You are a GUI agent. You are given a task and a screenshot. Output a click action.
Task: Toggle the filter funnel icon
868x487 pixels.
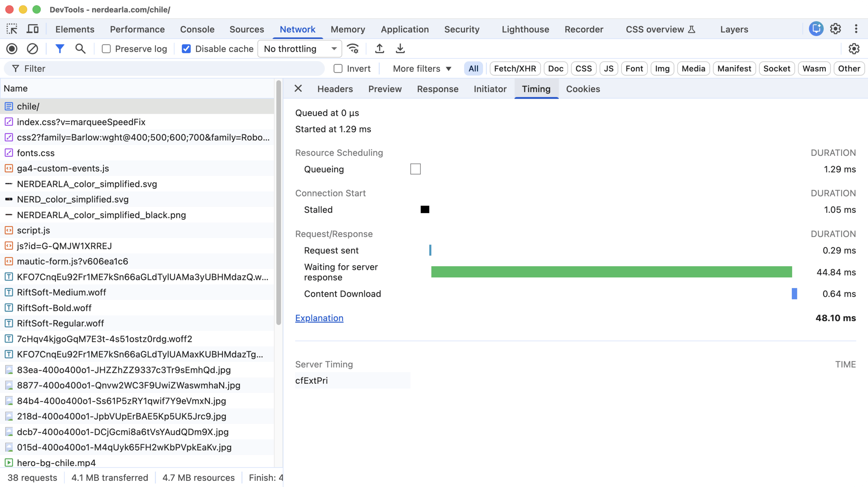[x=60, y=49]
